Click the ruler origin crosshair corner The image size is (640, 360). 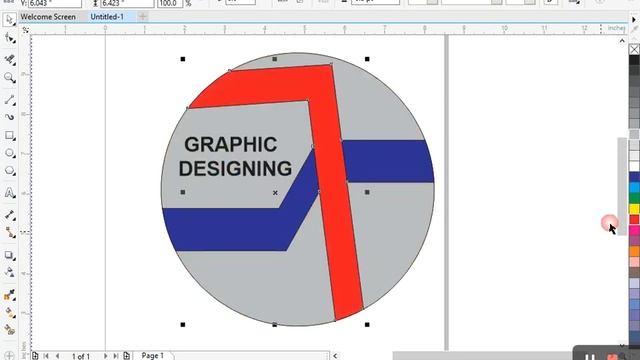point(25,29)
